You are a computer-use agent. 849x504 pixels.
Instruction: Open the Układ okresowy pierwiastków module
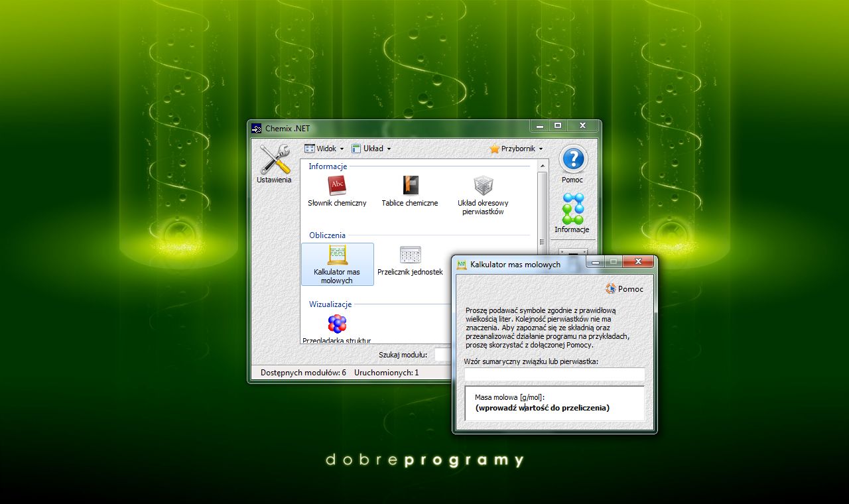483,196
